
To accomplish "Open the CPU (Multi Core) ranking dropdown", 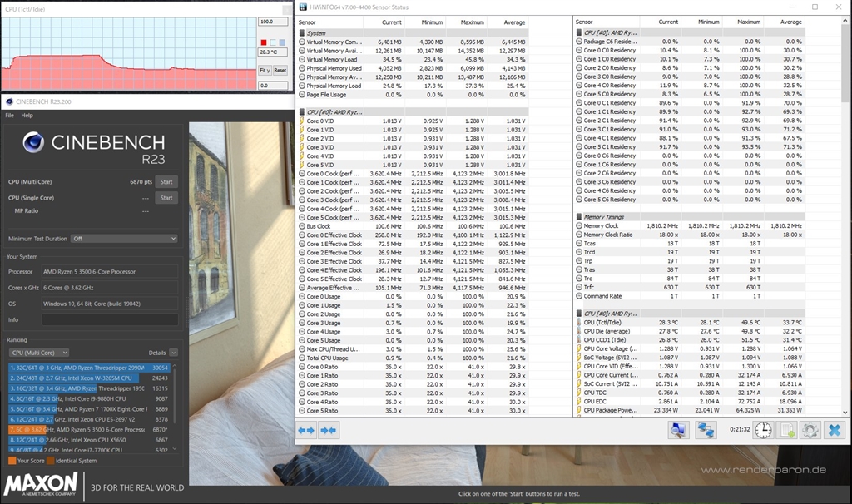I will tap(39, 353).
